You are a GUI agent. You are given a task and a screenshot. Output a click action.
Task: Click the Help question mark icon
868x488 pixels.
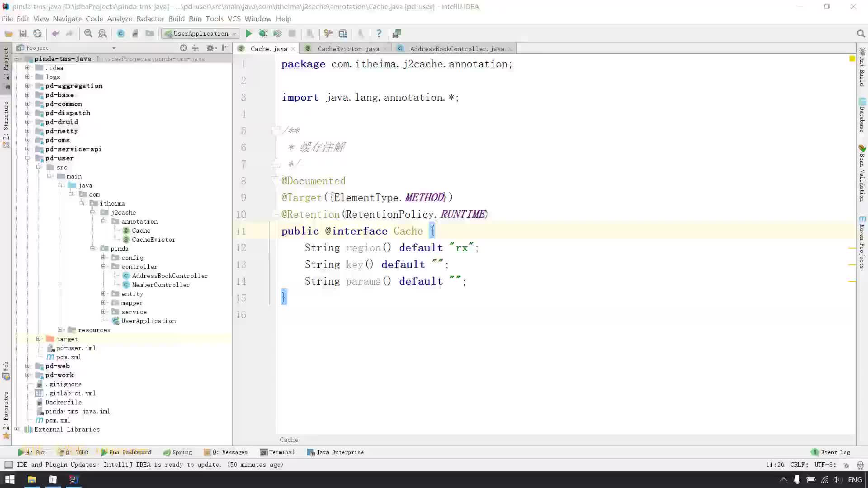click(x=379, y=33)
